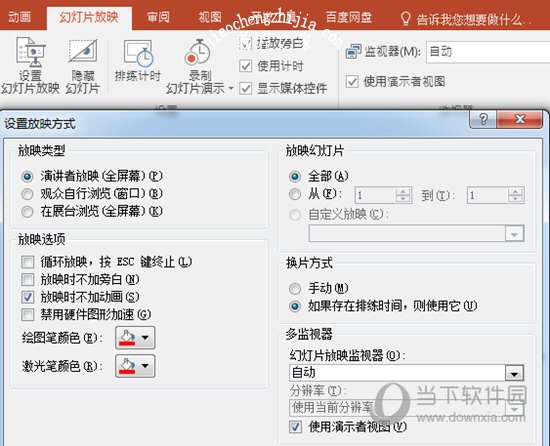Viewport: 550px width, 446px height.
Task: Open the 绘图笔颜色 color picker
Action: [135, 338]
